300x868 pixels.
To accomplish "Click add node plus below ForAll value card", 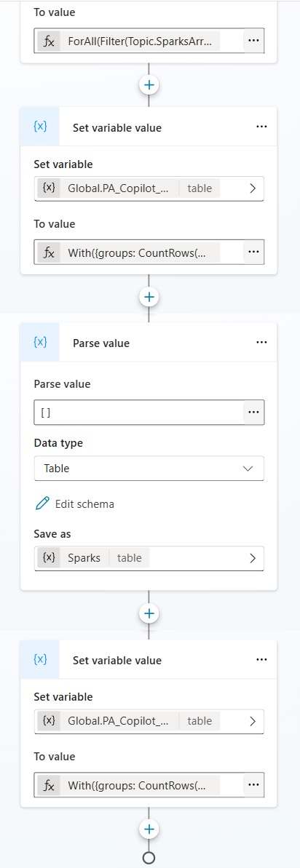I will click(149, 85).
